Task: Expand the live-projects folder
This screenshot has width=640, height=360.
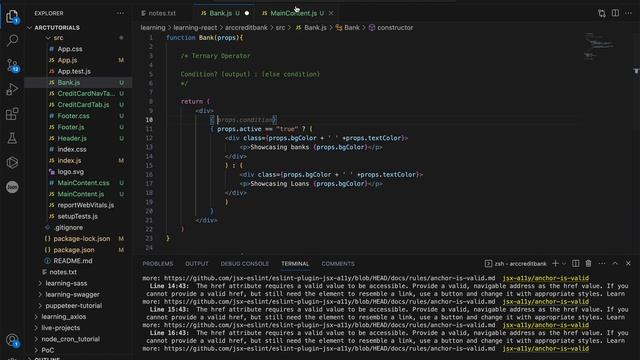Action: click(60, 328)
